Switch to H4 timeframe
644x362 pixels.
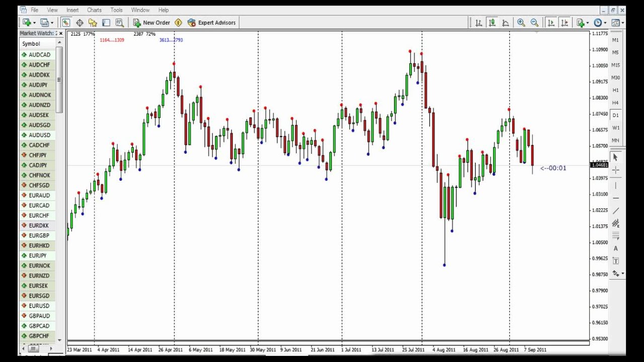pyautogui.click(x=615, y=103)
